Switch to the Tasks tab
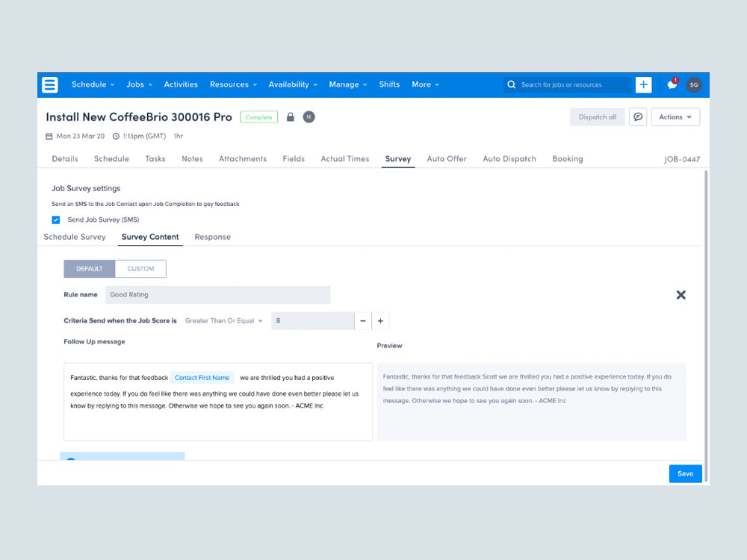This screenshot has width=747, height=560. [155, 159]
